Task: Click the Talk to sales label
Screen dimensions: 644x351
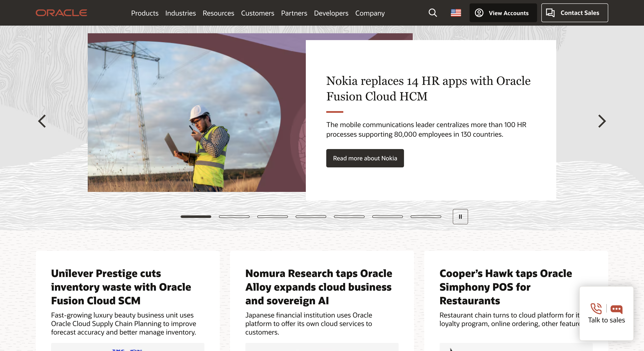Action: 606,320
